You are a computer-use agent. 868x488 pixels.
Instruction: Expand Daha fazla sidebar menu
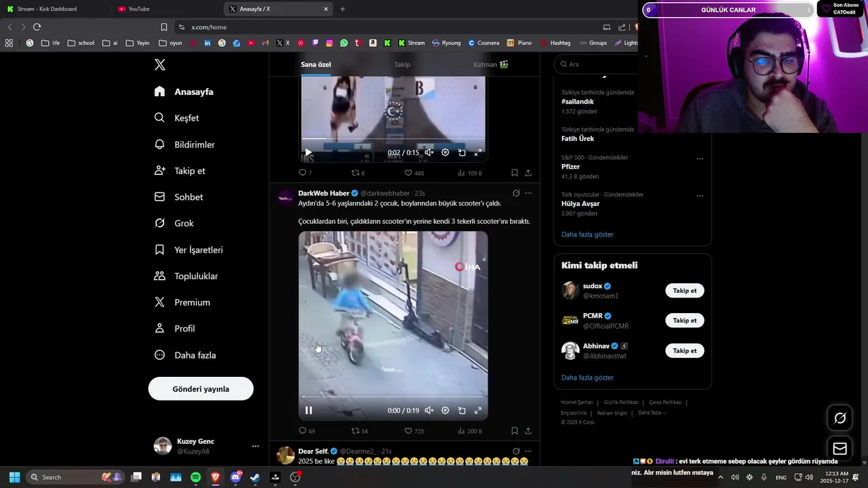184,355
